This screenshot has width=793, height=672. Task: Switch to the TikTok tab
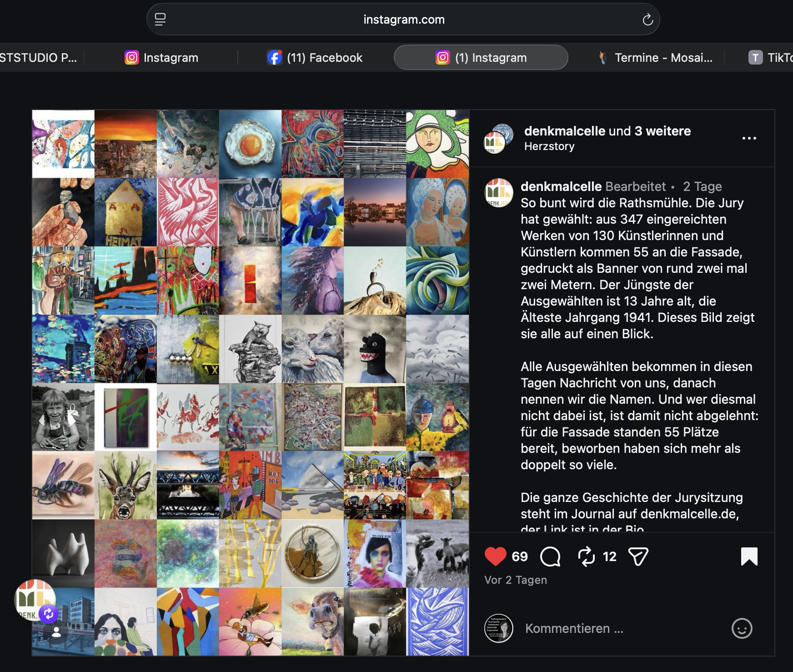click(x=771, y=58)
